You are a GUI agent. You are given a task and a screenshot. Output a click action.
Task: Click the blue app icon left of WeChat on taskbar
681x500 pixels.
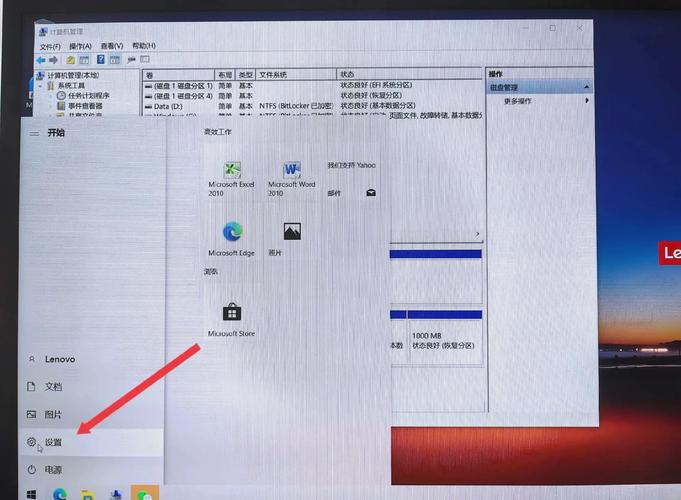coord(116,494)
